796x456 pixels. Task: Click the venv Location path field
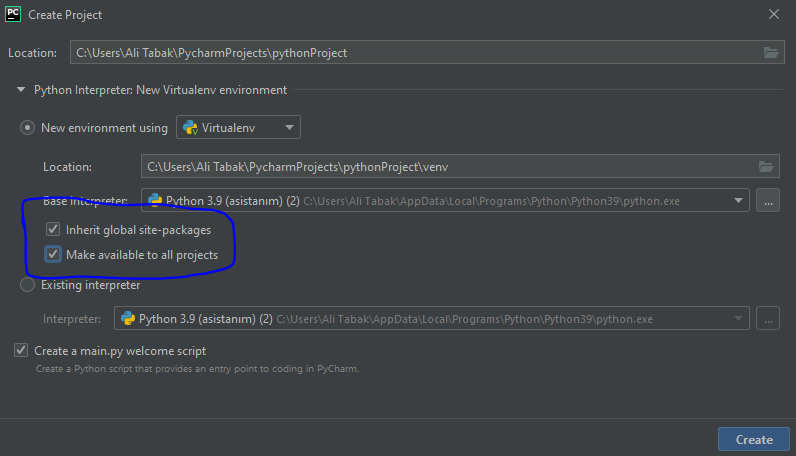(460, 166)
